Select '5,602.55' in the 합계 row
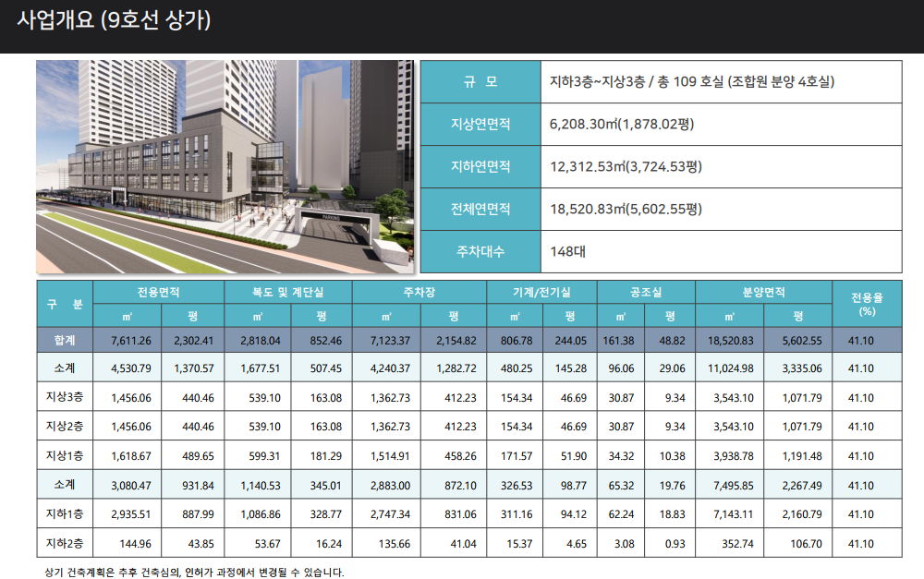This screenshot has height=579, width=924. coord(802,341)
